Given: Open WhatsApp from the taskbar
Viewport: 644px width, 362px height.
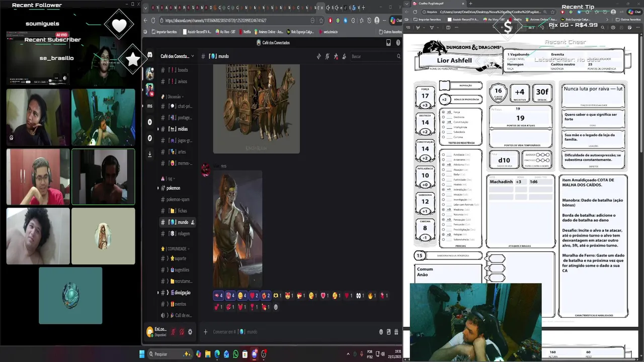Looking at the screenshot, I should coord(235,354).
